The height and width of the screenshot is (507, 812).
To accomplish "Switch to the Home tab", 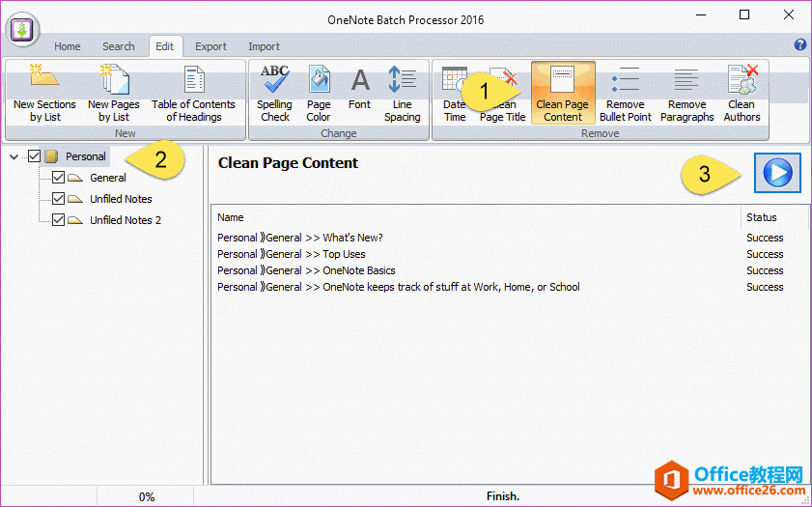I will [68, 46].
